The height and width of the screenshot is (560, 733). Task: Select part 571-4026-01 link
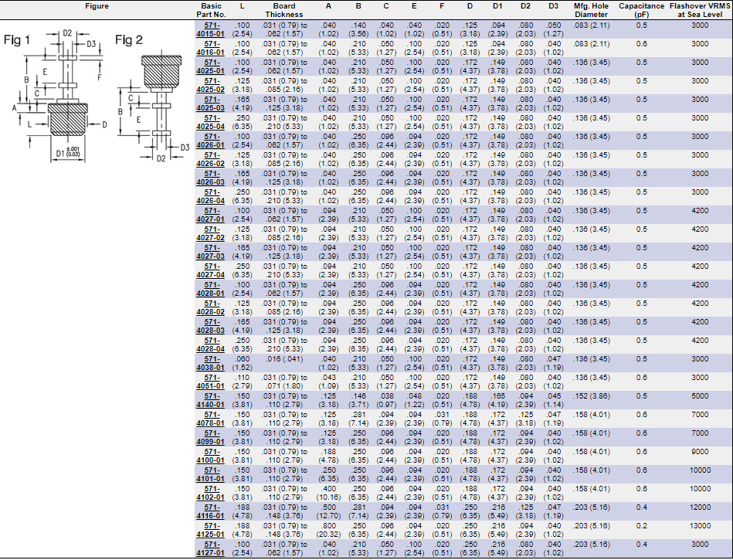(x=209, y=141)
